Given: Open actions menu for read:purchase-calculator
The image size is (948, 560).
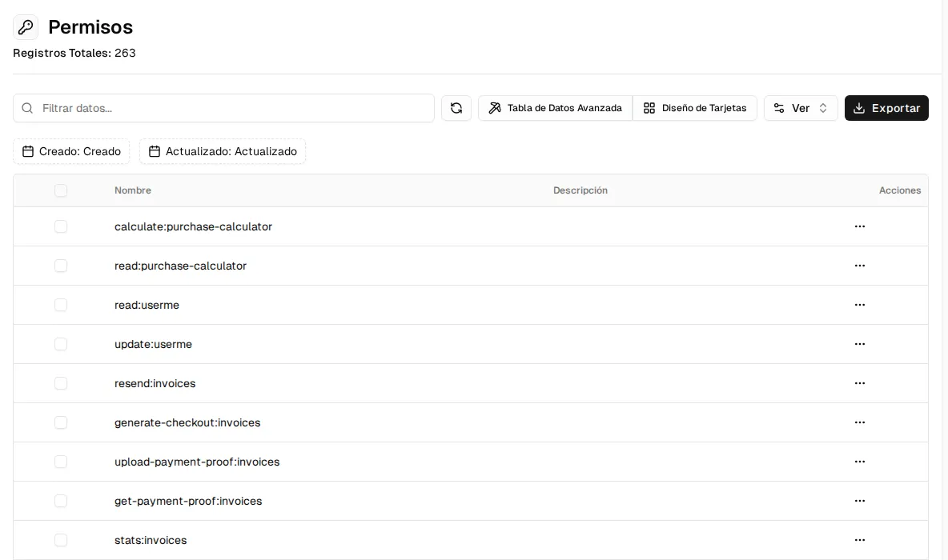Looking at the screenshot, I should coord(860,266).
